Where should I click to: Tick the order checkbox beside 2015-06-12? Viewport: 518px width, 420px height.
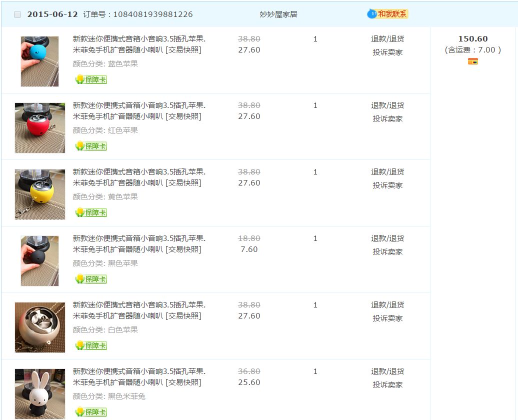17,14
